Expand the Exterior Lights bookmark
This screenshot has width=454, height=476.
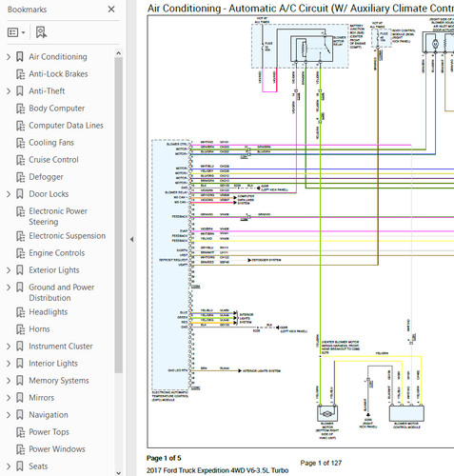click(9, 270)
